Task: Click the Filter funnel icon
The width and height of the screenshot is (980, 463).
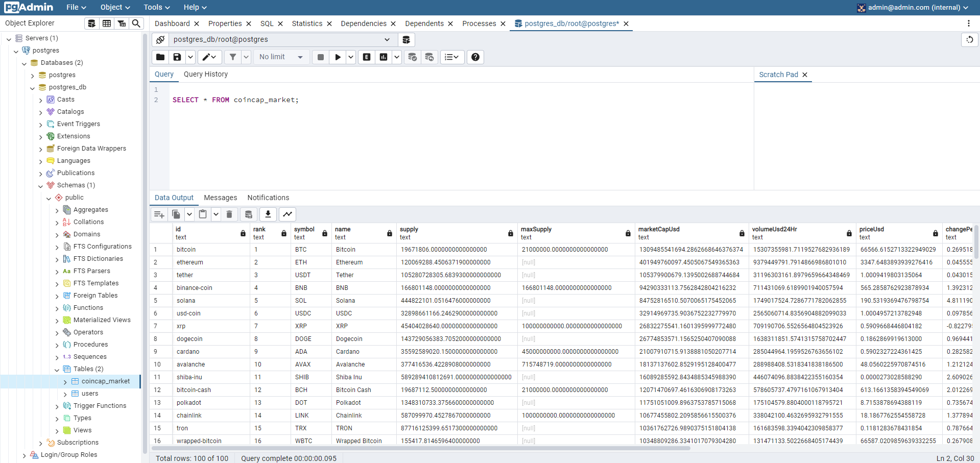Action: click(233, 57)
